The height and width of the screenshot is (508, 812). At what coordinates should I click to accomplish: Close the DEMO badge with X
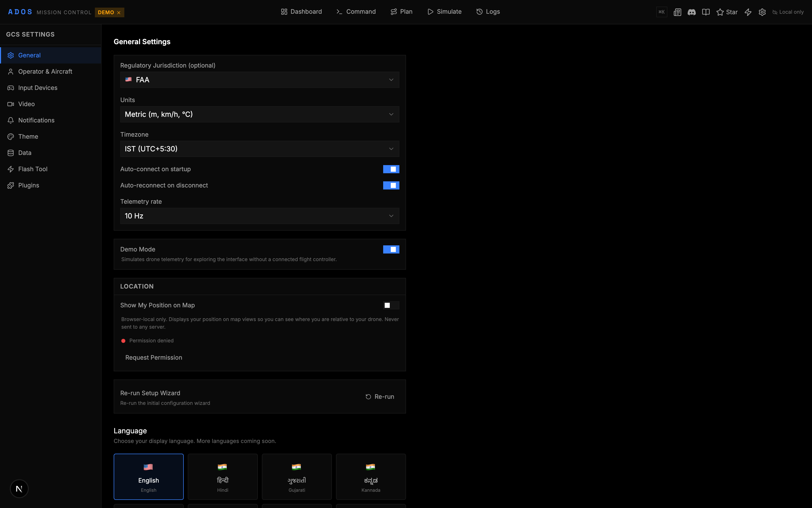click(119, 12)
